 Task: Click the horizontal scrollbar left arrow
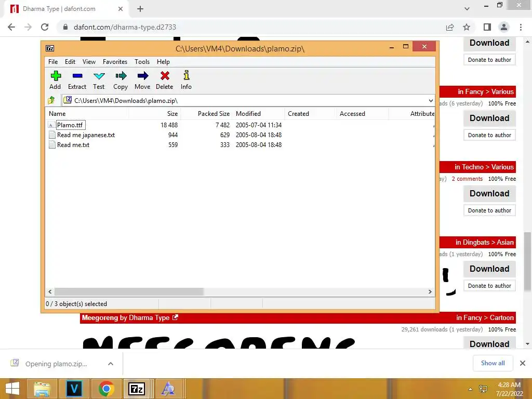point(50,292)
